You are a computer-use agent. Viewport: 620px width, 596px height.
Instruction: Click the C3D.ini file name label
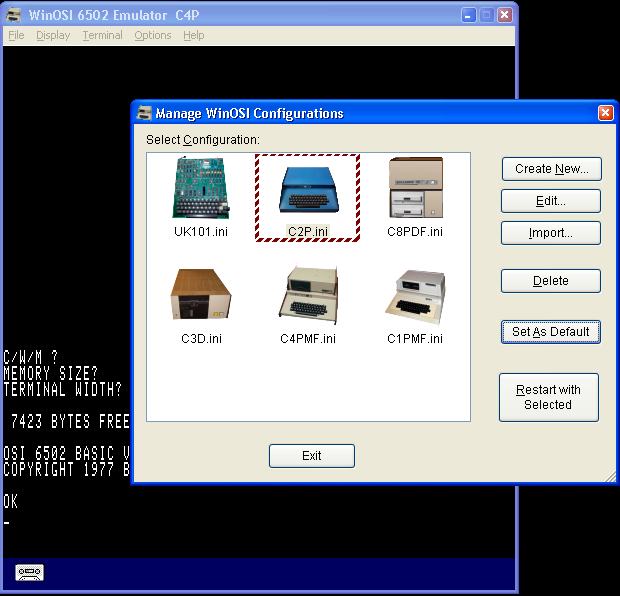pyautogui.click(x=201, y=339)
